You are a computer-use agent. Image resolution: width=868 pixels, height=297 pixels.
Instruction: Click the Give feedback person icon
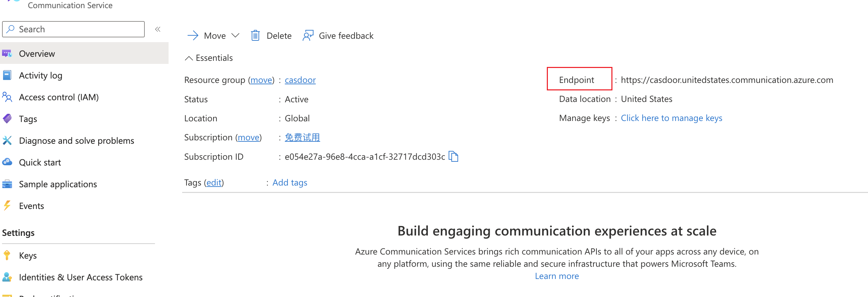point(308,36)
